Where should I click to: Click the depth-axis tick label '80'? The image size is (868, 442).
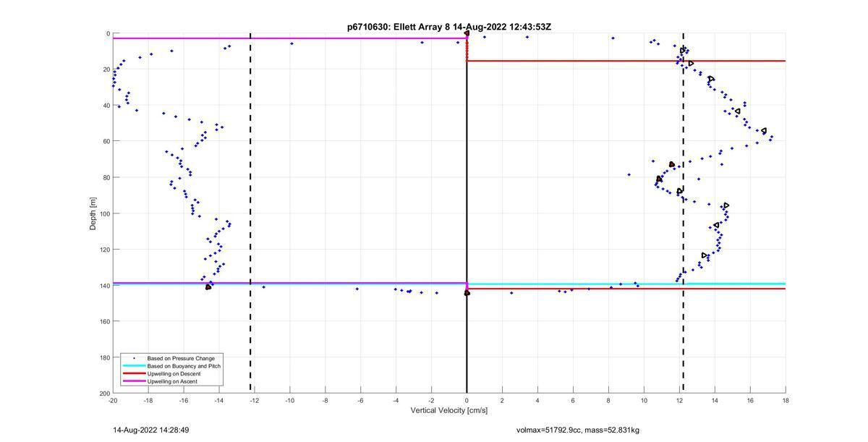(106, 177)
